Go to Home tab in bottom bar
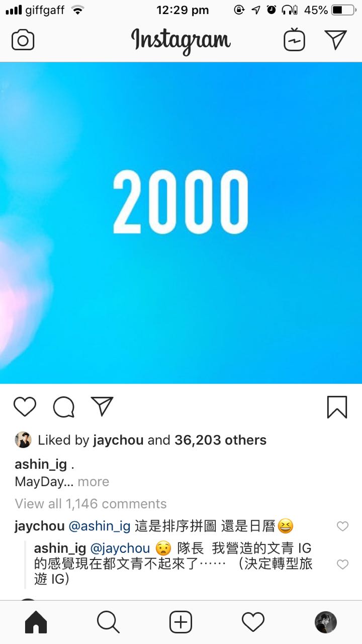The height and width of the screenshot is (644, 362). 36,622
